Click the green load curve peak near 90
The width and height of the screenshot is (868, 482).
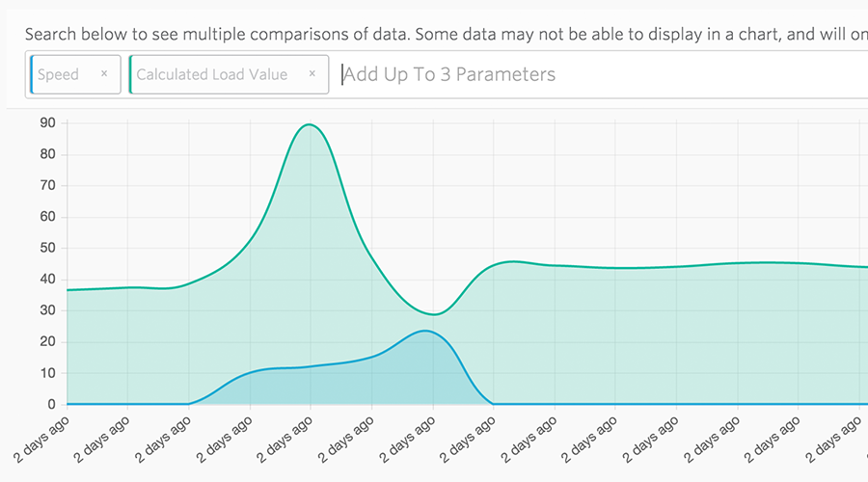309,124
